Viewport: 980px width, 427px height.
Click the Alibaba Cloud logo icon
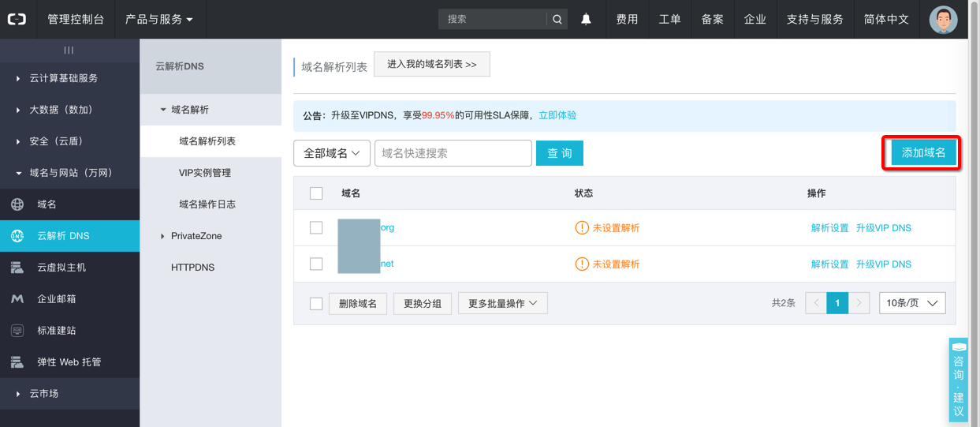17,19
